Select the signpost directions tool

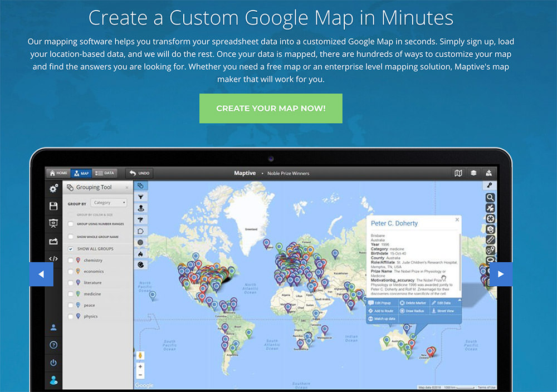(x=141, y=219)
